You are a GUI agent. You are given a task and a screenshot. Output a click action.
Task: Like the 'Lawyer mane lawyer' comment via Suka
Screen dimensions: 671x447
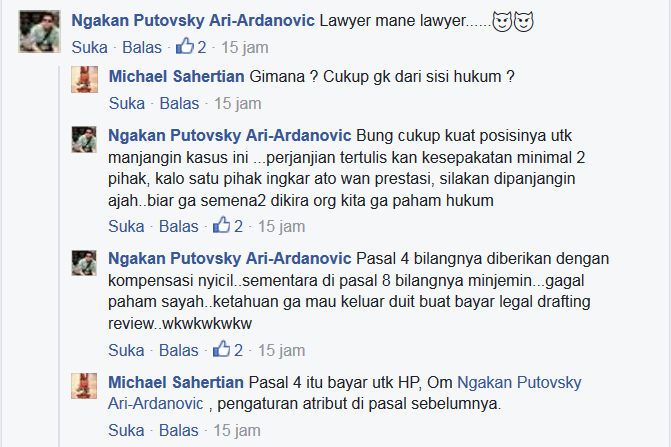pos(89,47)
